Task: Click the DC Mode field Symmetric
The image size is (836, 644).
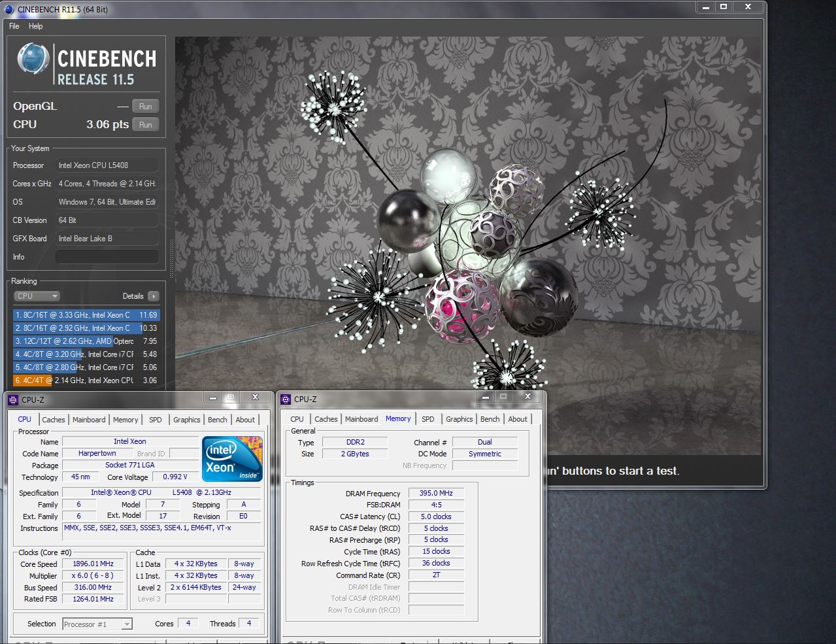Action: pos(485,454)
